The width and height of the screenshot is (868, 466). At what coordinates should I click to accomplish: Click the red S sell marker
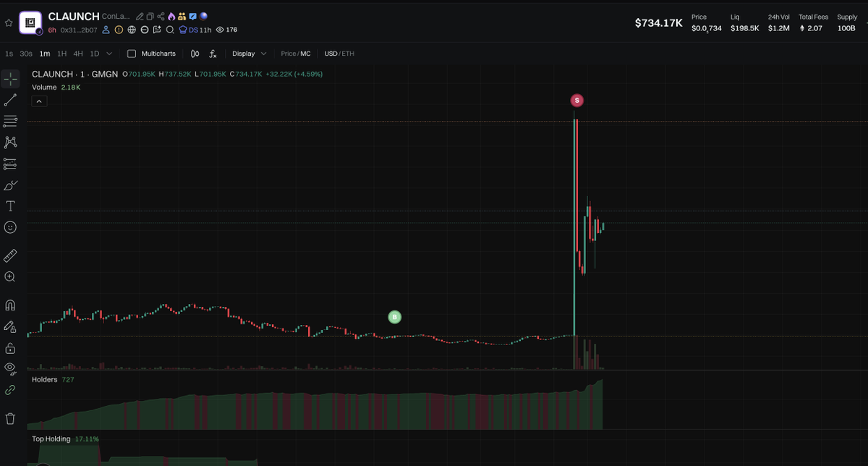coord(576,100)
